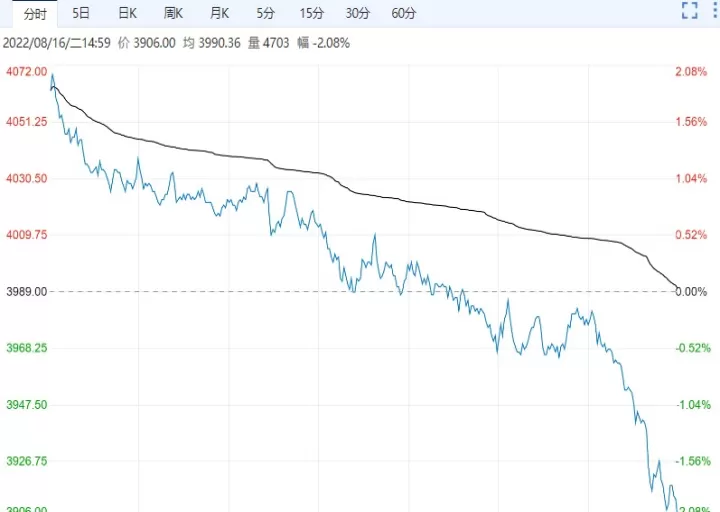
Task: Click the 3989.00 baseline label
Action: pyautogui.click(x=27, y=292)
